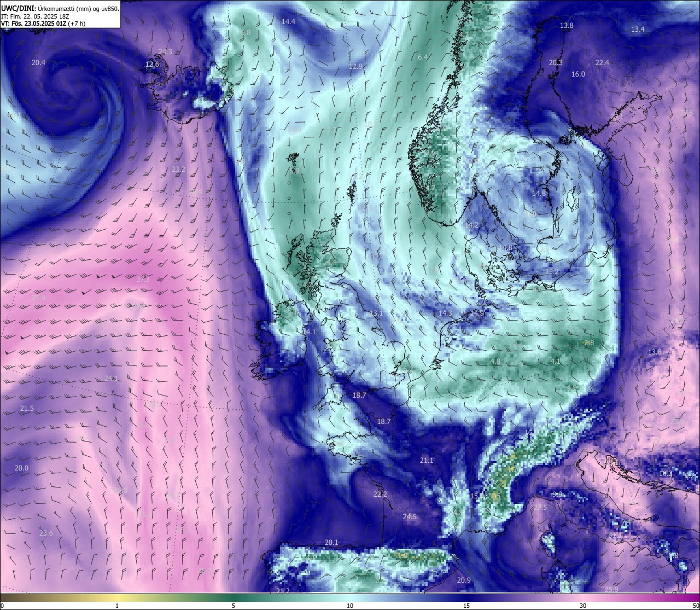Click the 14.3 value label
The width and height of the screenshot is (700, 610).
(x=445, y=313)
